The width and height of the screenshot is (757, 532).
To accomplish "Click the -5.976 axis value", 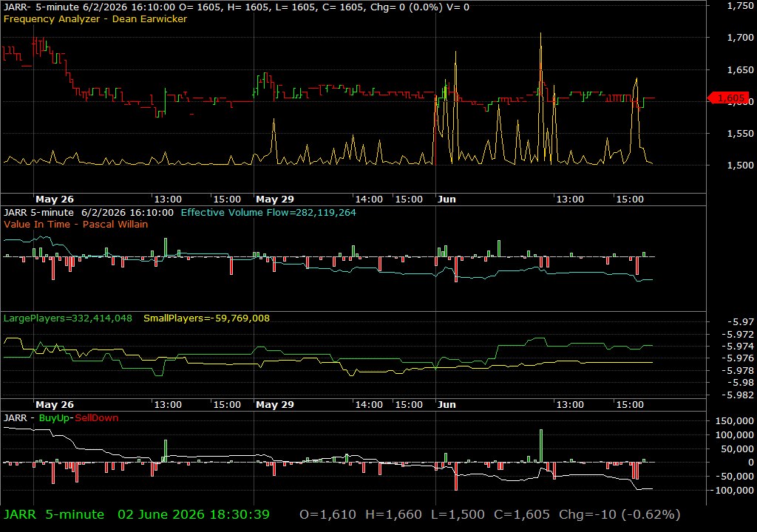I will click(x=737, y=358).
